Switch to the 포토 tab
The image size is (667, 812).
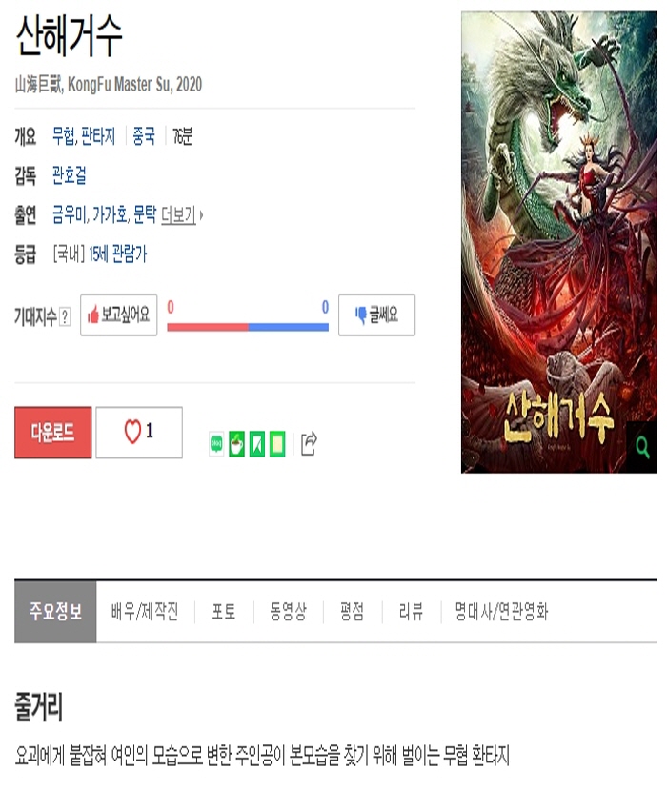(x=224, y=612)
